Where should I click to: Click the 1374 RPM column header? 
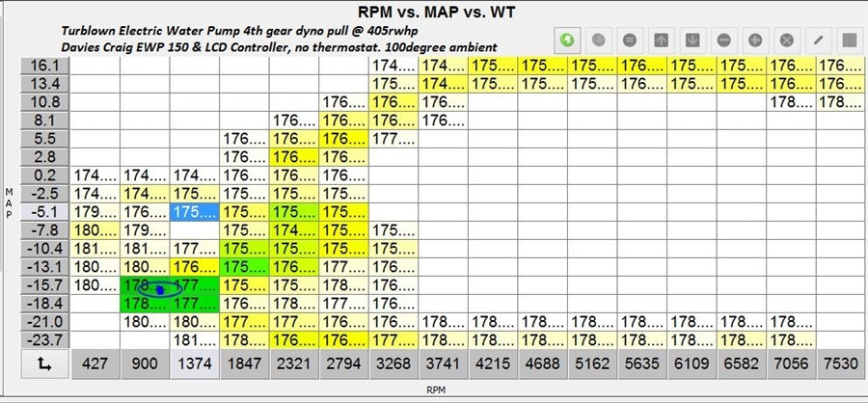point(194,364)
